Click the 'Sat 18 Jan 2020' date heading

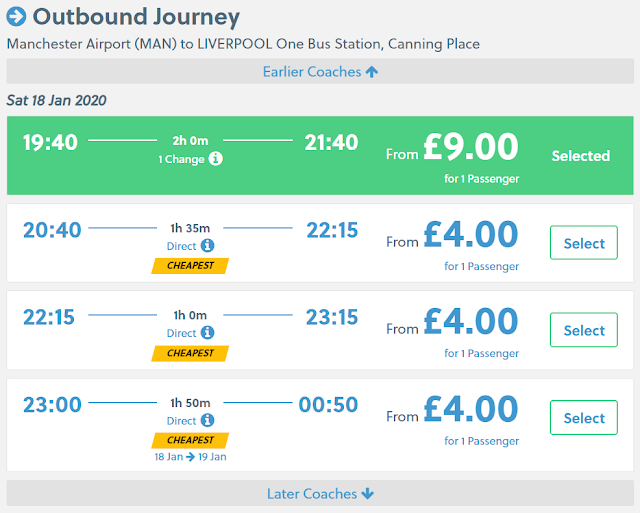pyautogui.click(x=56, y=100)
